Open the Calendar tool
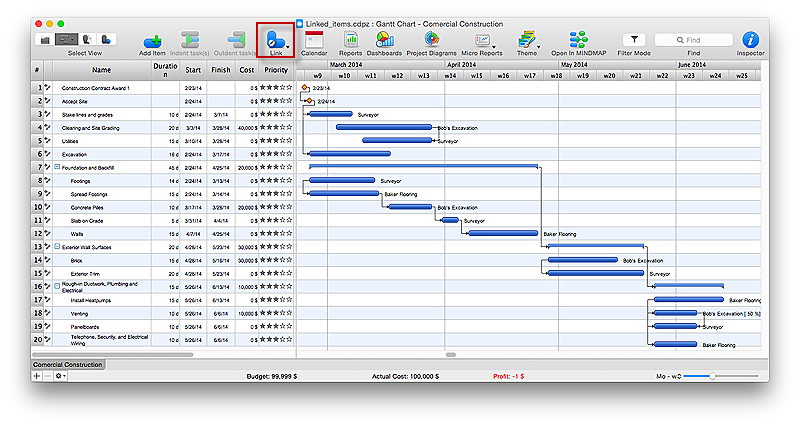Screen dimensions: 800x426 pyautogui.click(x=314, y=39)
